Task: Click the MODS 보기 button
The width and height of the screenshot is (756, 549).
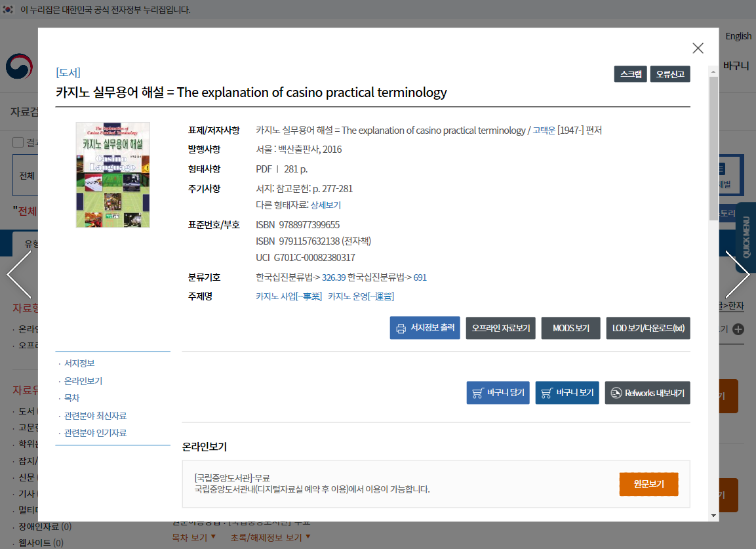Action: [570, 328]
